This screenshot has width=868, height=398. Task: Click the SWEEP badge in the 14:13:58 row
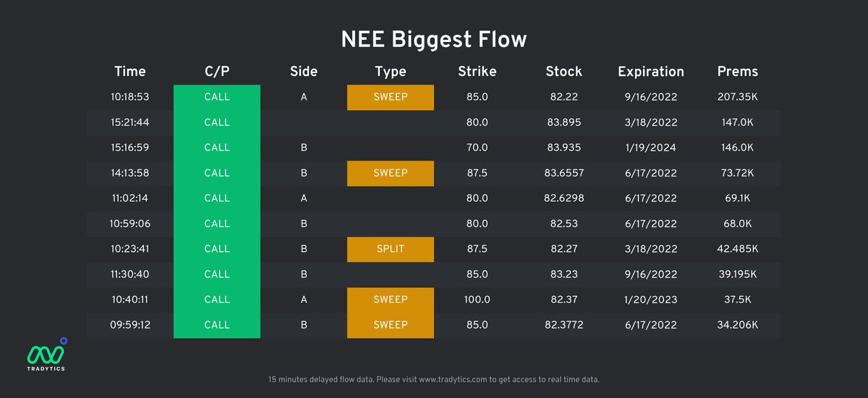tap(391, 173)
